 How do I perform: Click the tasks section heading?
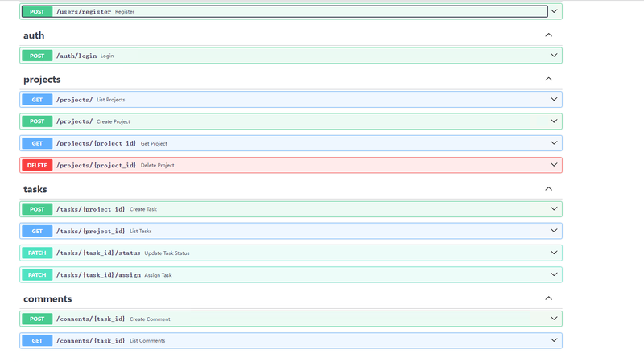pyautogui.click(x=35, y=189)
